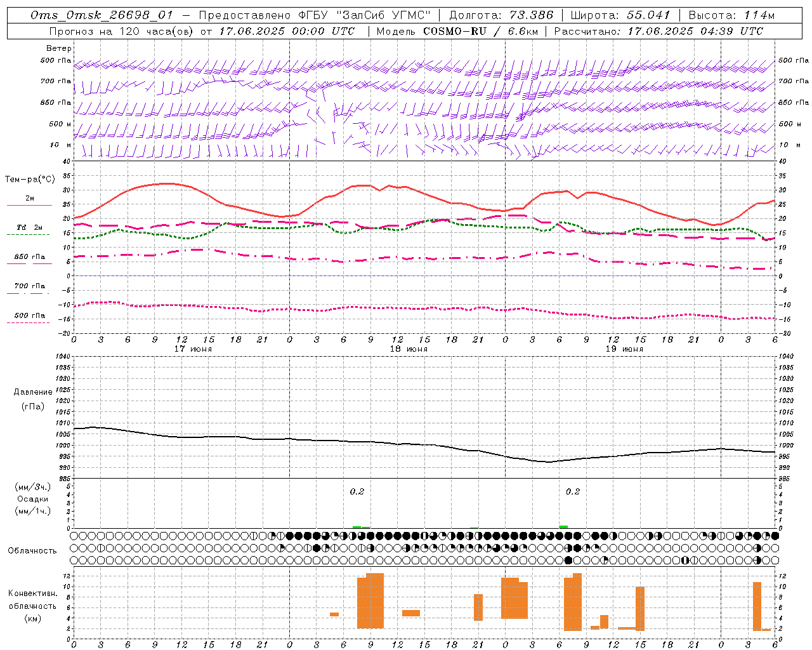Click the green precipitation bar on 19 июня
This screenshot has height=650, width=812.
click(563, 526)
